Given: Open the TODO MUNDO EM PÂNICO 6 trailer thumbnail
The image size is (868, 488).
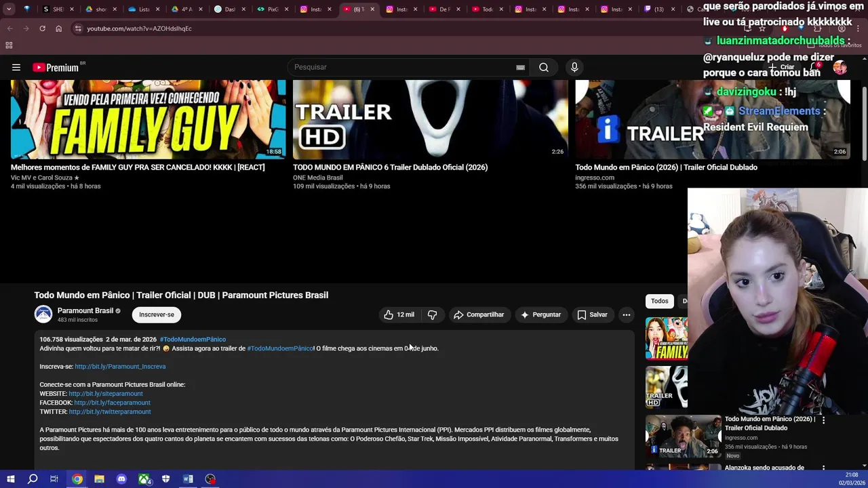Looking at the screenshot, I should [431, 119].
